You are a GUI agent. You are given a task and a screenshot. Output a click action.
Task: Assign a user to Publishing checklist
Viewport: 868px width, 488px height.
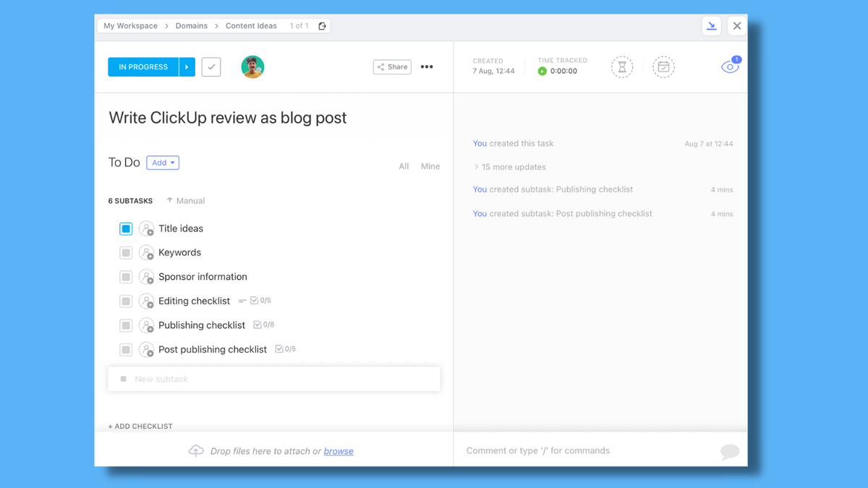coord(146,325)
